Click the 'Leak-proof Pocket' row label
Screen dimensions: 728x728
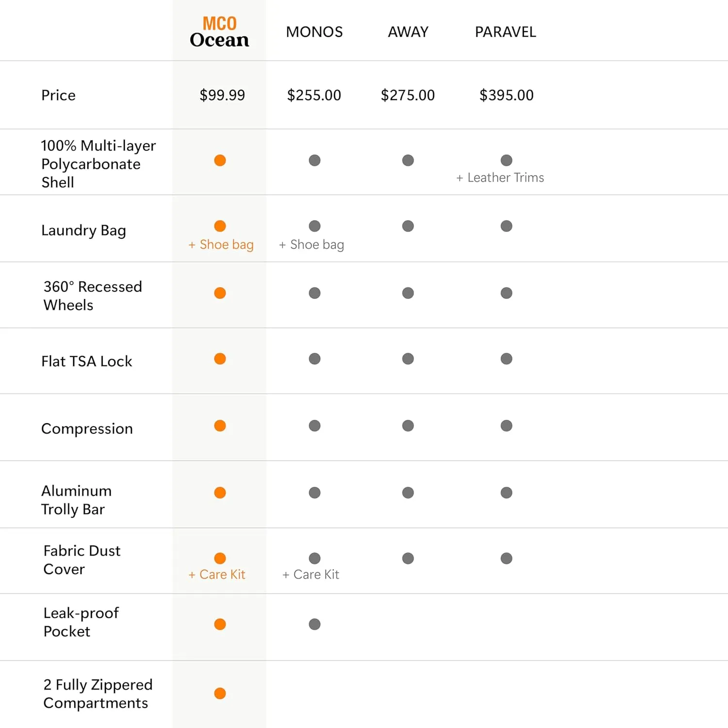(x=81, y=622)
